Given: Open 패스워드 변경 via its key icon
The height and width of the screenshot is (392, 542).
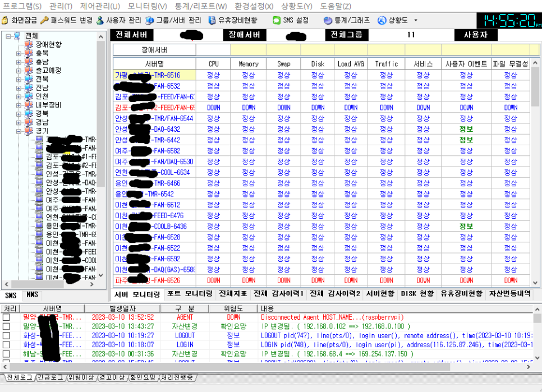Looking at the screenshot, I should coord(44,20).
